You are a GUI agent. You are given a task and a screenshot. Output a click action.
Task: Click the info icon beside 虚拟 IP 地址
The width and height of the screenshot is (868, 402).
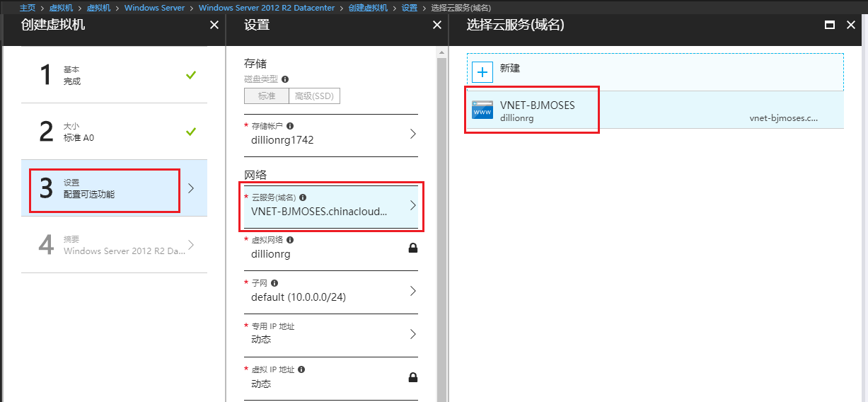[301, 369]
